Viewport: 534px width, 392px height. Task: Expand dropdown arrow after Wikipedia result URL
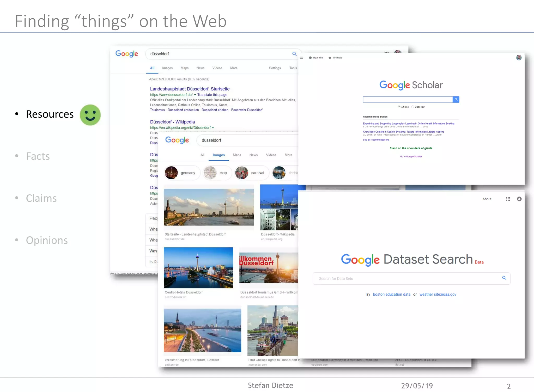coord(213,128)
